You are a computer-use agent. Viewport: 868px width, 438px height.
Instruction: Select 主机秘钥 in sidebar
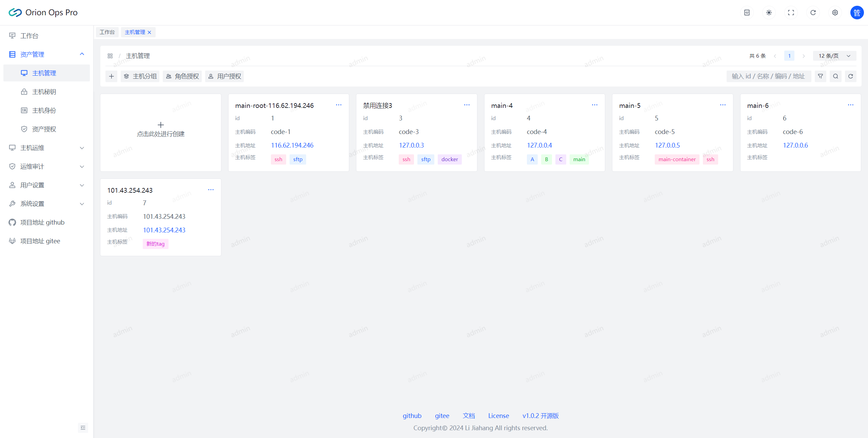pos(44,92)
